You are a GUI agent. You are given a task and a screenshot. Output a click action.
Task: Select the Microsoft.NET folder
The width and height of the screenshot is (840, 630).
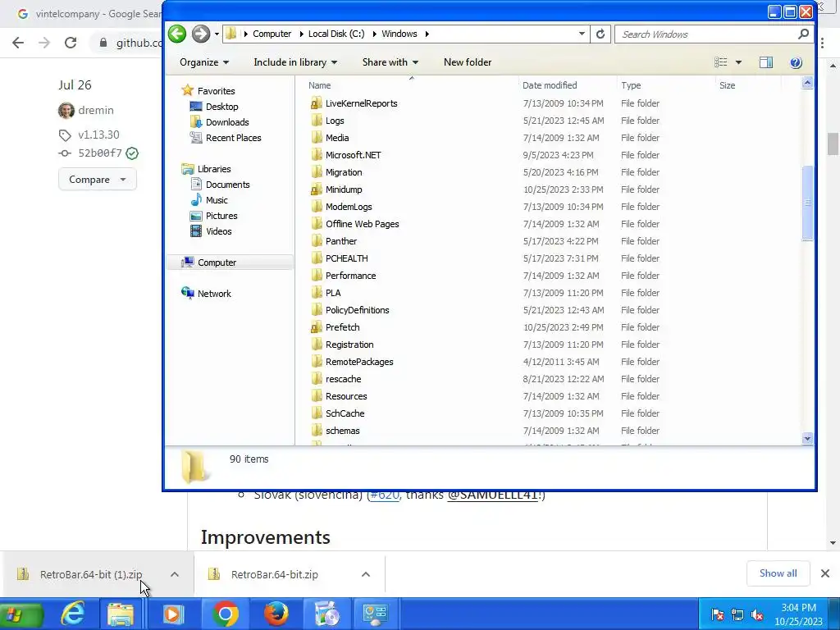tap(353, 155)
